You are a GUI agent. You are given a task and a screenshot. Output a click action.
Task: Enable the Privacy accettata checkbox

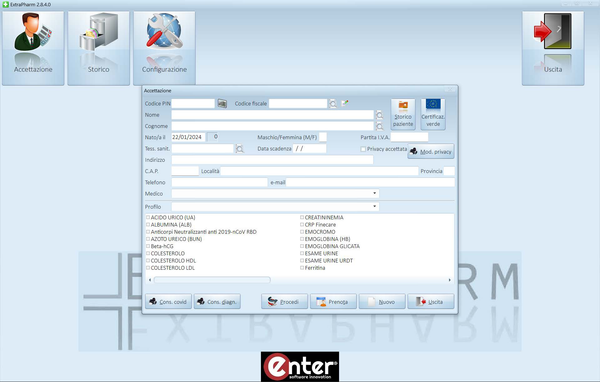(363, 149)
